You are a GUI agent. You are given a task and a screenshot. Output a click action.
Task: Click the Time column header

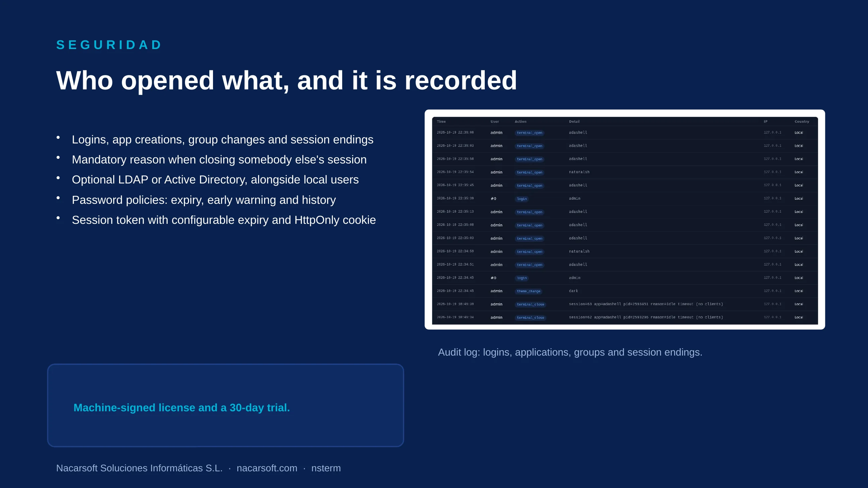pyautogui.click(x=441, y=121)
